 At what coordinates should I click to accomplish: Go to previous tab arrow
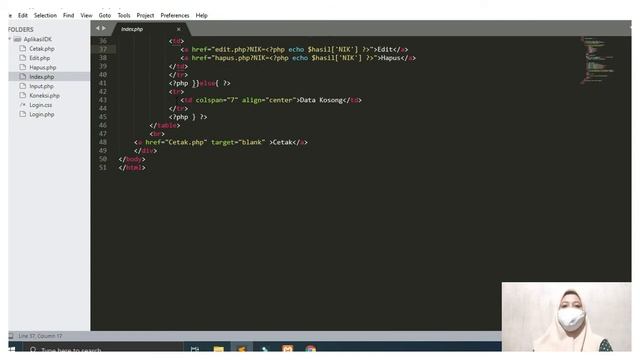[x=98, y=28]
